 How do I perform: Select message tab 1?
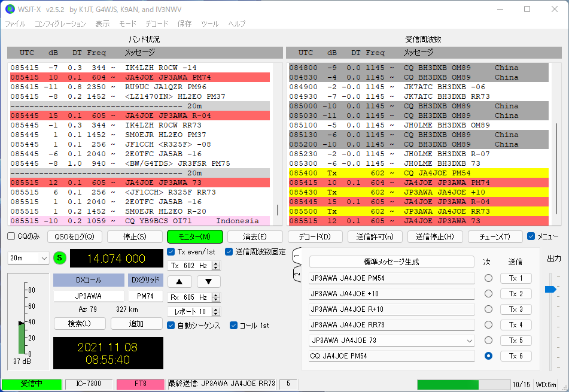[297, 256]
